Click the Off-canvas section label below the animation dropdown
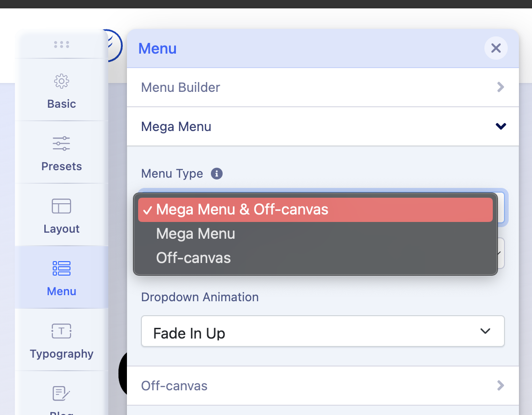This screenshot has height=415, width=532. click(x=174, y=386)
